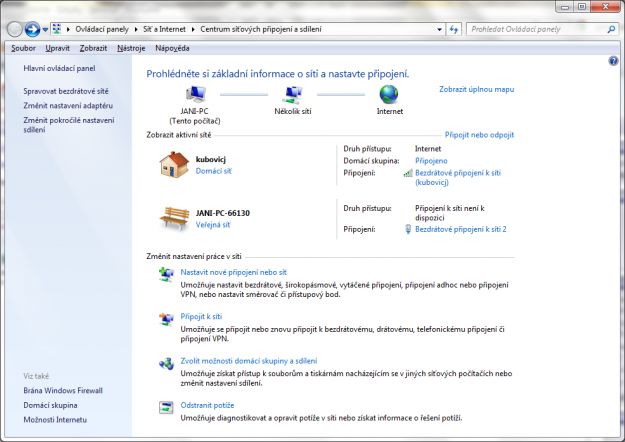Click the refresh button next to address bar
This screenshot has width=625, height=442.
(454, 29)
